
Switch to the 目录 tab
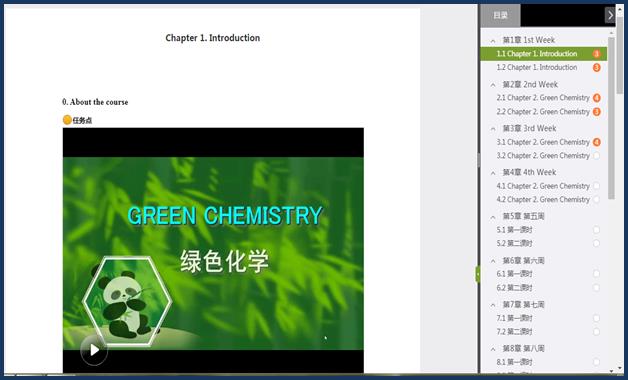pyautogui.click(x=500, y=16)
